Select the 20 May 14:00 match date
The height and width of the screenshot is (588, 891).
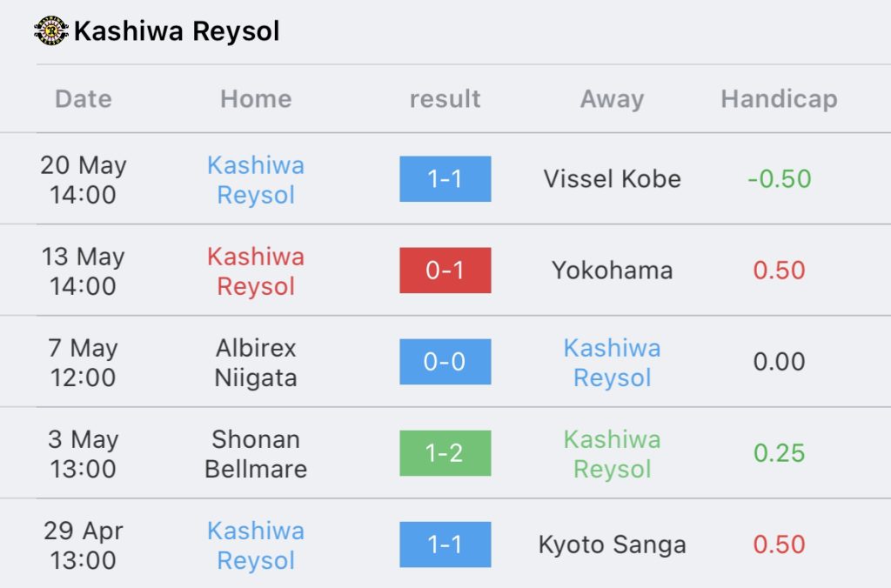(84, 179)
